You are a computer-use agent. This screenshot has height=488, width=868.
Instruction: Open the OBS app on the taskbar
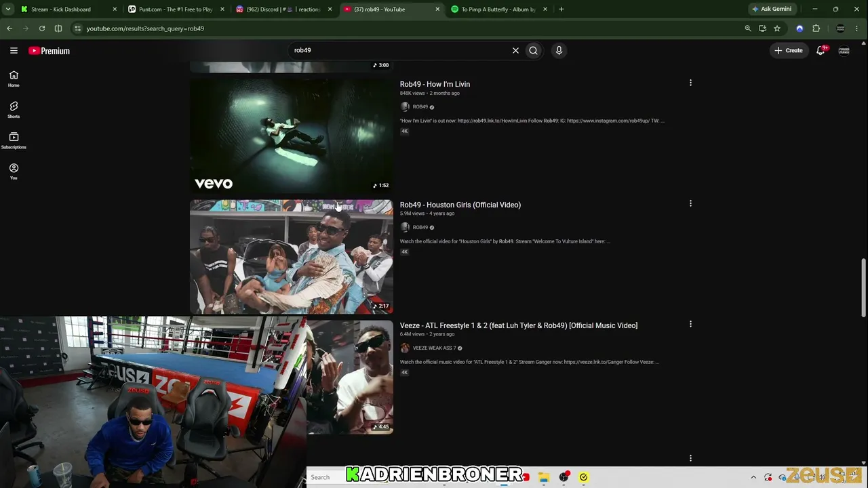point(564,477)
